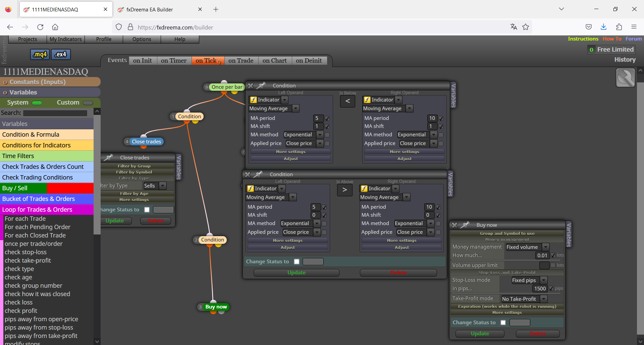Export compiled file with .ex4 icon

coord(61,54)
